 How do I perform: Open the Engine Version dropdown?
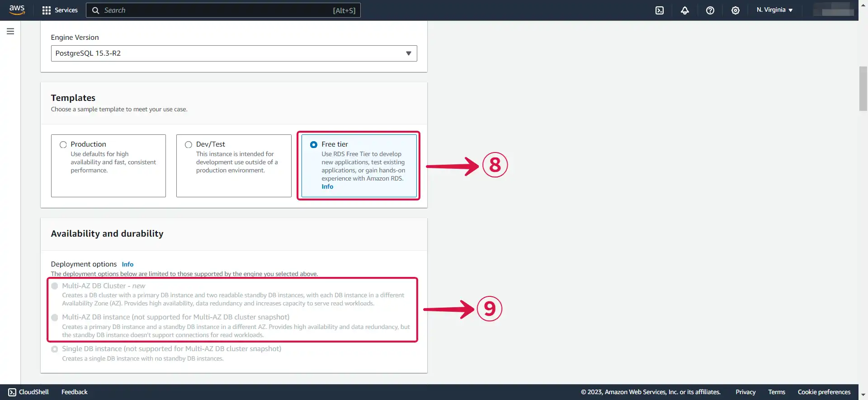point(234,53)
